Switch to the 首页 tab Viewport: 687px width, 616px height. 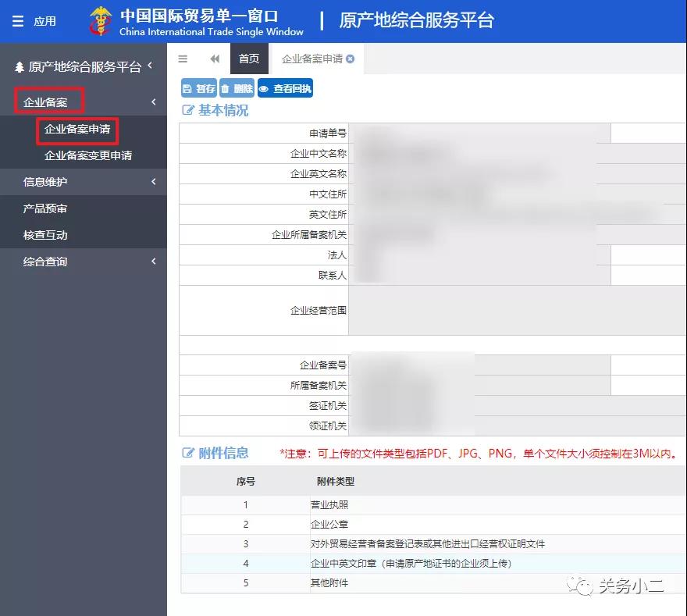[x=249, y=59]
